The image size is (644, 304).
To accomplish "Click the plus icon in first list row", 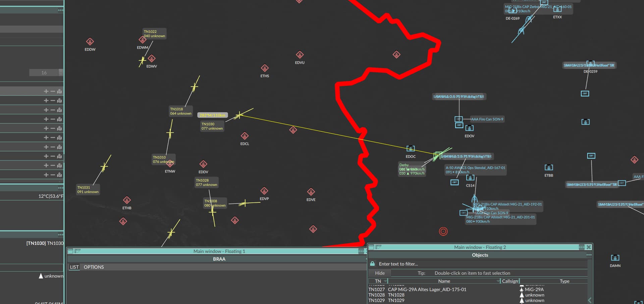I will [46, 91].
